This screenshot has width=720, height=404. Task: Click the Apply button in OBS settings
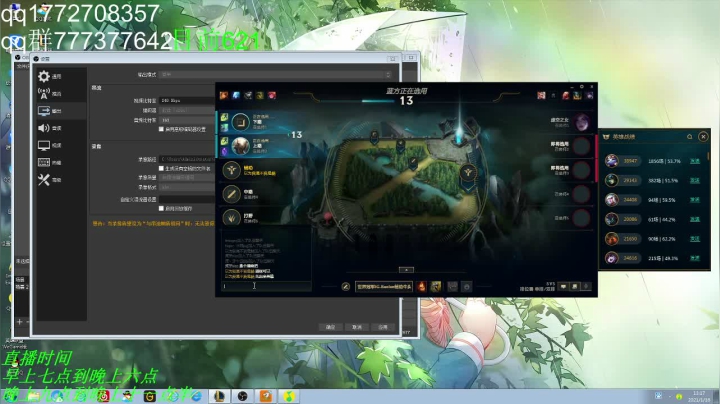pos(383,327)
